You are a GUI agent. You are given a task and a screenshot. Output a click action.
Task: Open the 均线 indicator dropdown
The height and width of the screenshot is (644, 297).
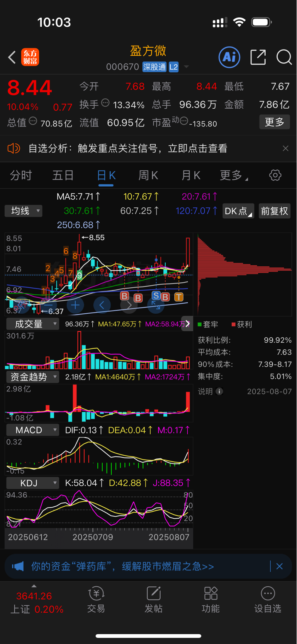24,211
